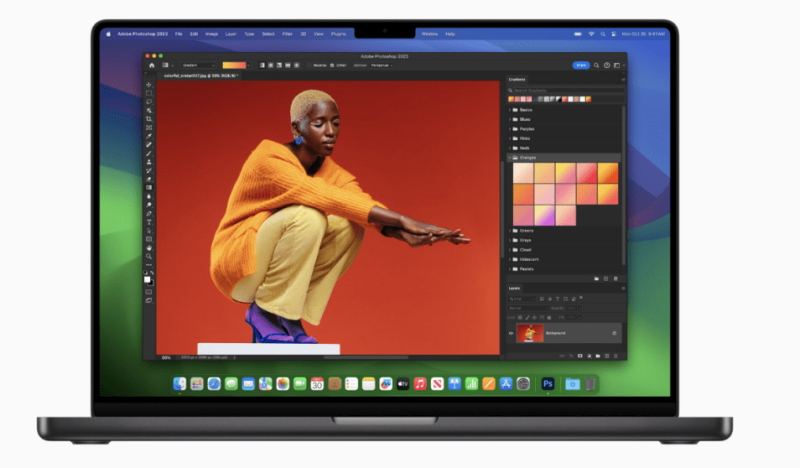Click the gradient preview in options bar

(236, 65)
